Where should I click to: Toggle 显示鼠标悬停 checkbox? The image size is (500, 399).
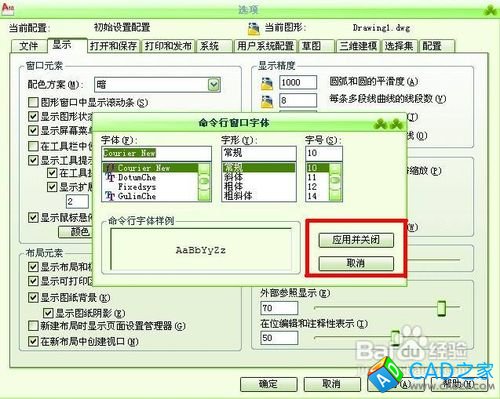click(33, 218)
